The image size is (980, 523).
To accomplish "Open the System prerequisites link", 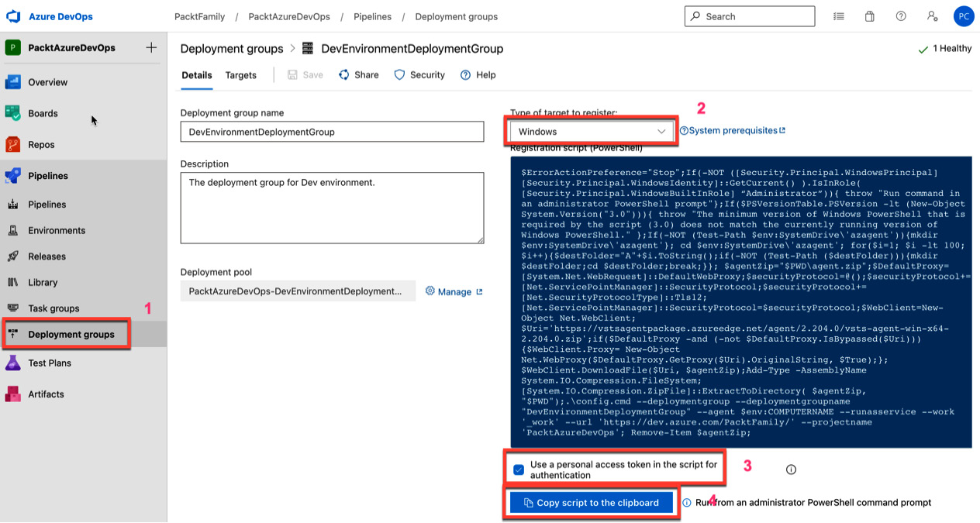I will (x=733, y=131).
